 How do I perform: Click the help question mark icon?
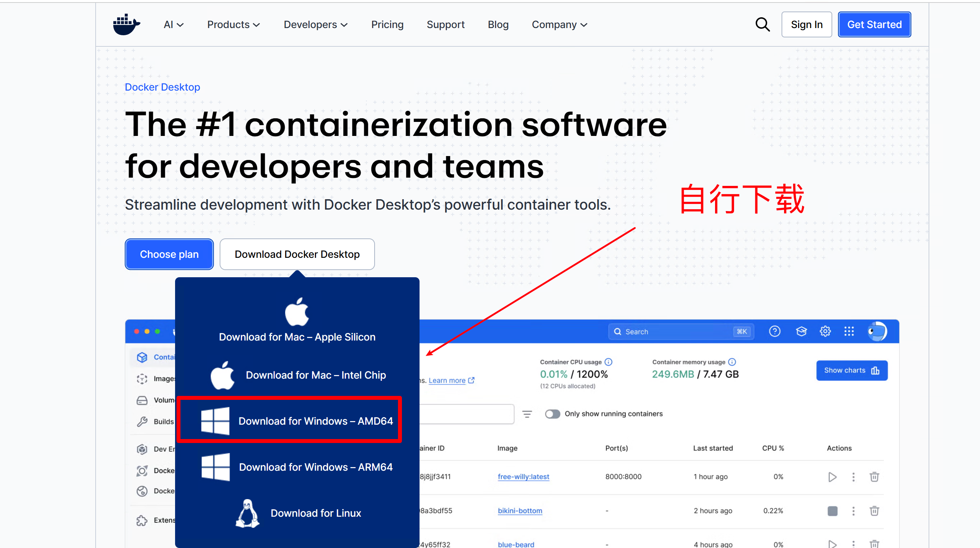pos(775,332)
